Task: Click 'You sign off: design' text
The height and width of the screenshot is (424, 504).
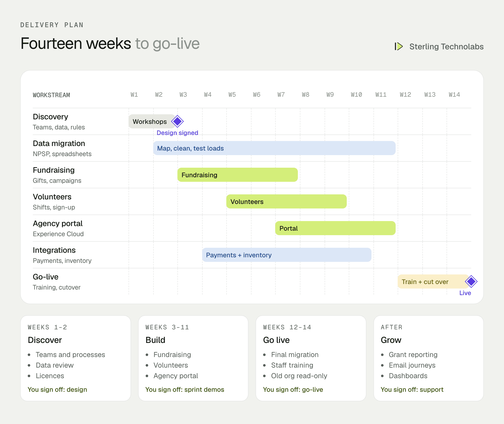Action: pyautogui.click(x=57, y=390)
